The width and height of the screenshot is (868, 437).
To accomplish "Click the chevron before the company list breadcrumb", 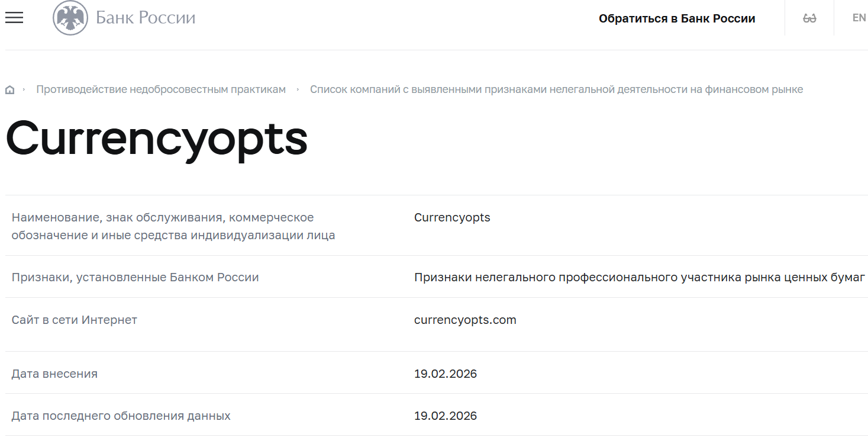I will click(x=299, y=89).
